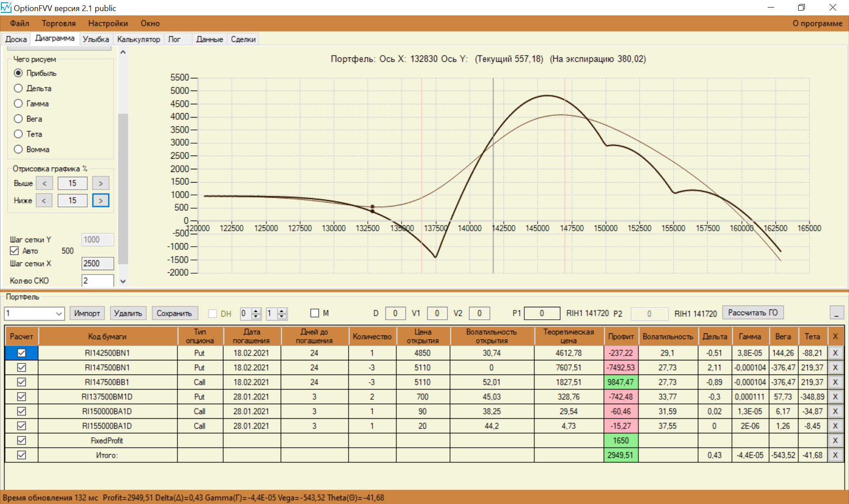Collapse the portfolio panel with underscore button
The height and width of the screenshot is (504, 849).
click(x=836, y=313)
